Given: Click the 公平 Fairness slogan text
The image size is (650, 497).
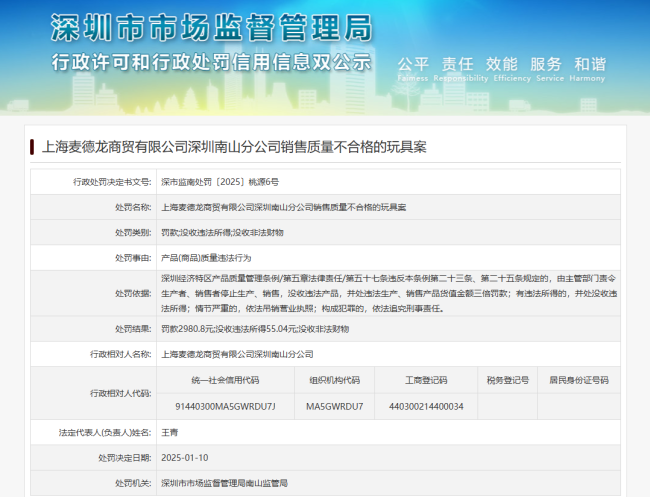Looking at the screenshot, I should pyautogui.click(x=412, y=69).
